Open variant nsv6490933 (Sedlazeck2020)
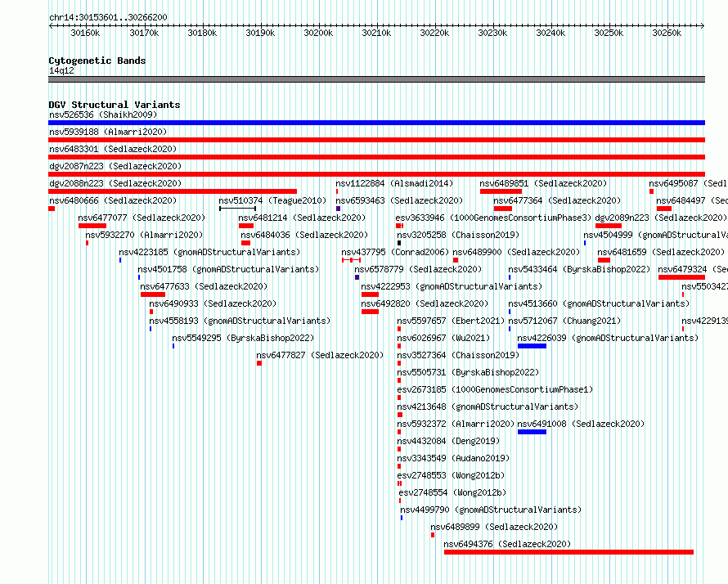 coord(213,303)
